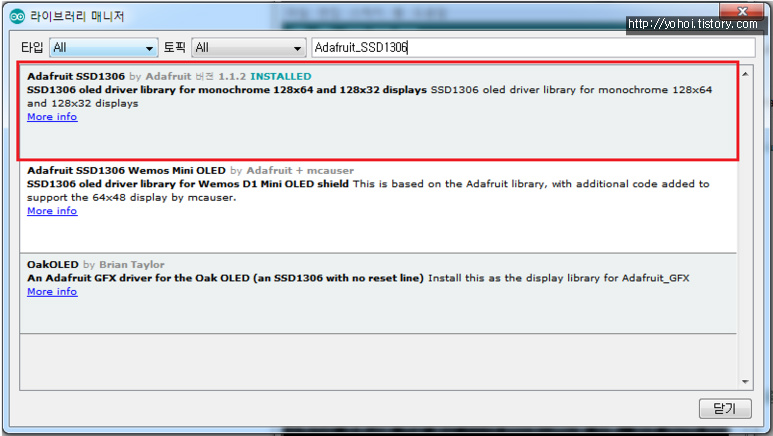Select the Adafruit SSD1306 Wemos Mini OLED title
The image size is (773, 436).
coord(126,171)
